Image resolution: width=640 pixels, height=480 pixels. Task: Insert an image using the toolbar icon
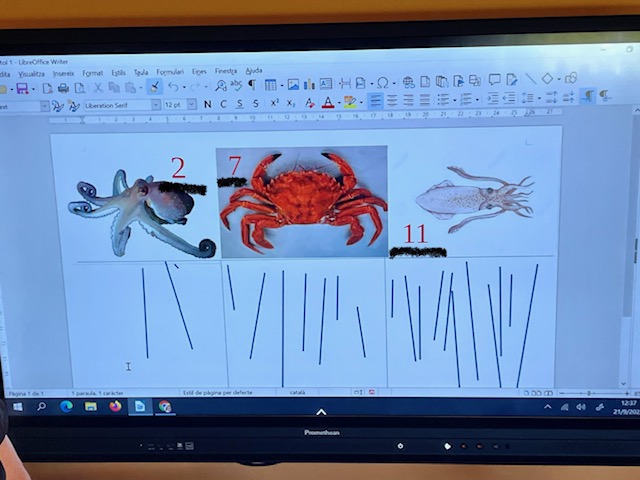point(293,84)
